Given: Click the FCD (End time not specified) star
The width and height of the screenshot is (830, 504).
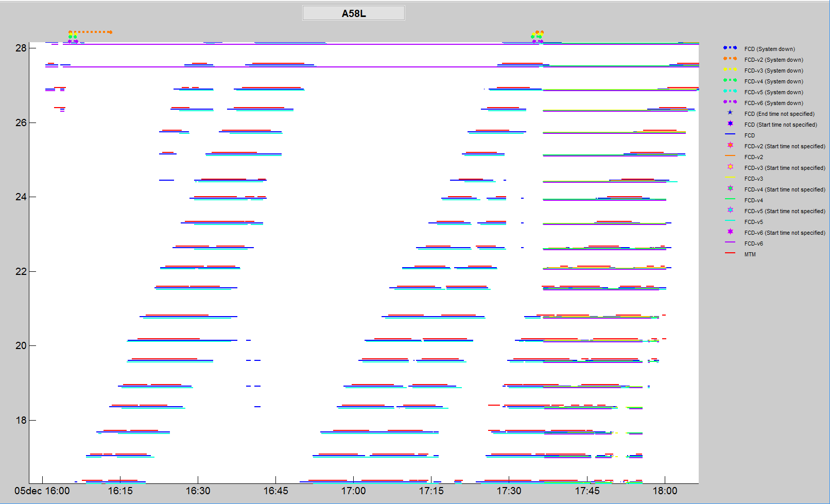Looking at the screenshot, I should pyautogui.click(x=730, y=112).
